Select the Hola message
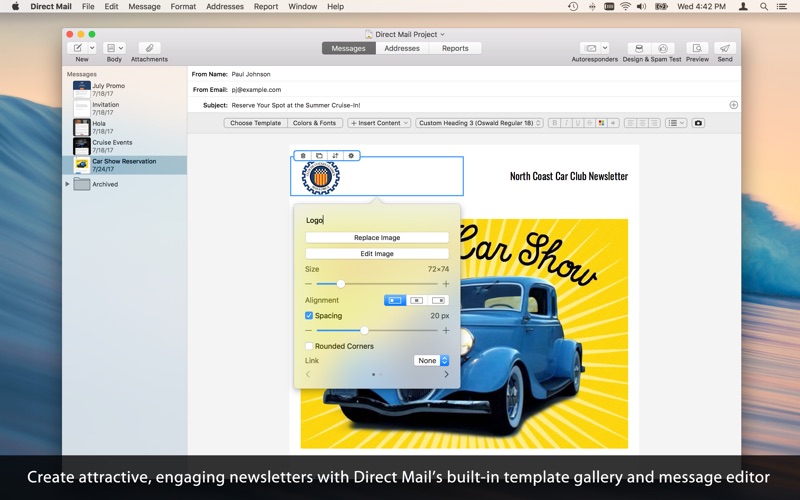The height and width of the screenshot is (500, 800). [x=125, y=127]
